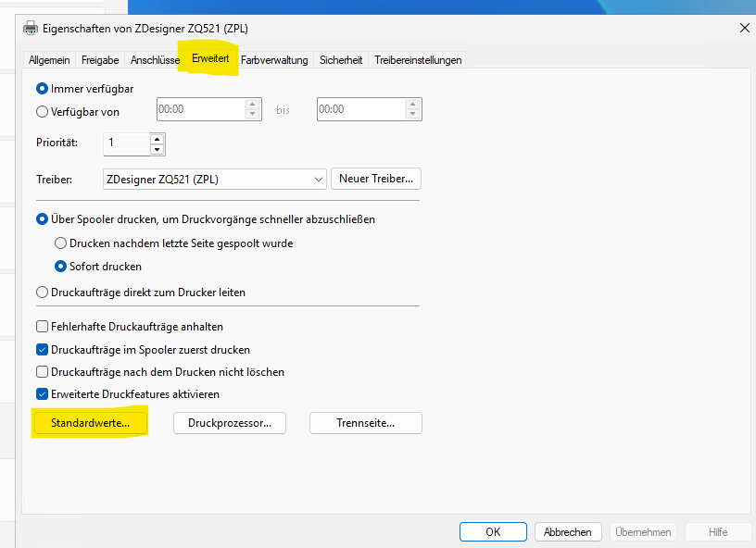
Task: Click the 'Standardwerte...' button
Action: 89,423
